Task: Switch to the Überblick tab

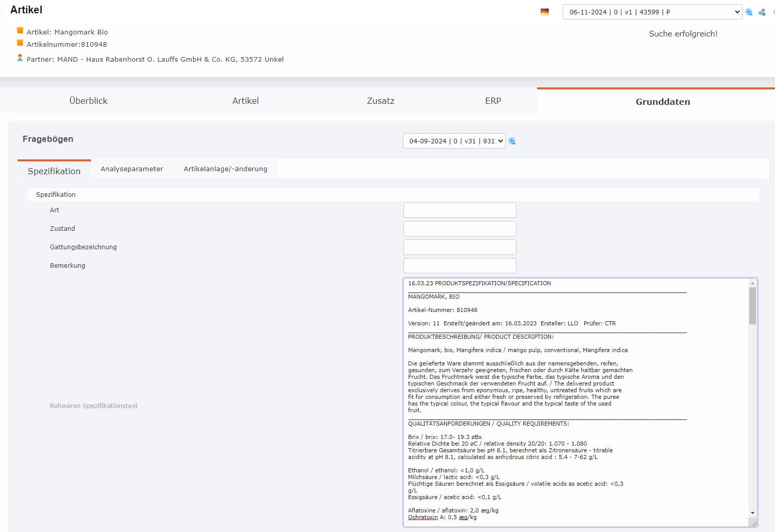Action: point(88,101)
